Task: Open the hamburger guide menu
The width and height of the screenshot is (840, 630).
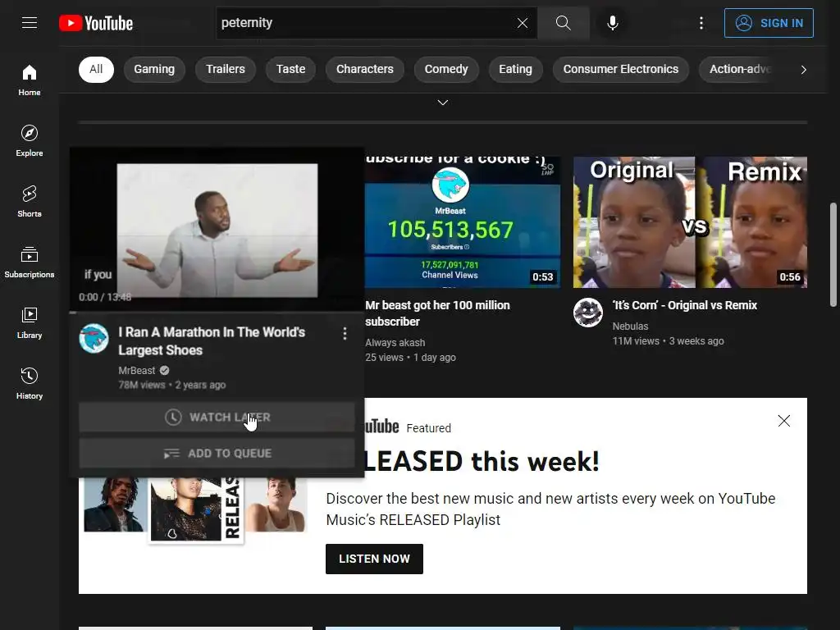Action: pyautogui.click(x=30, y=22)
